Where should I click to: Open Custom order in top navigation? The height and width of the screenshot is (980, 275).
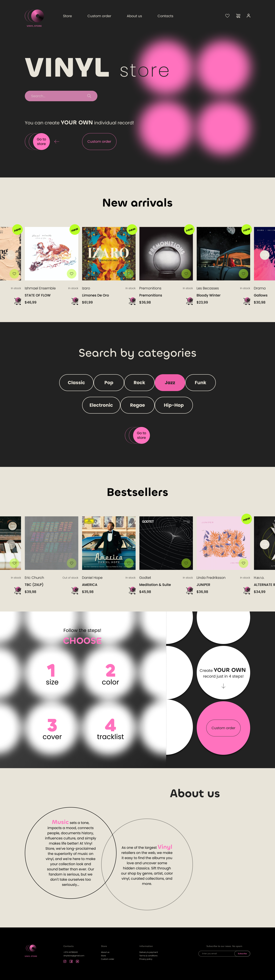pos(99,16)
